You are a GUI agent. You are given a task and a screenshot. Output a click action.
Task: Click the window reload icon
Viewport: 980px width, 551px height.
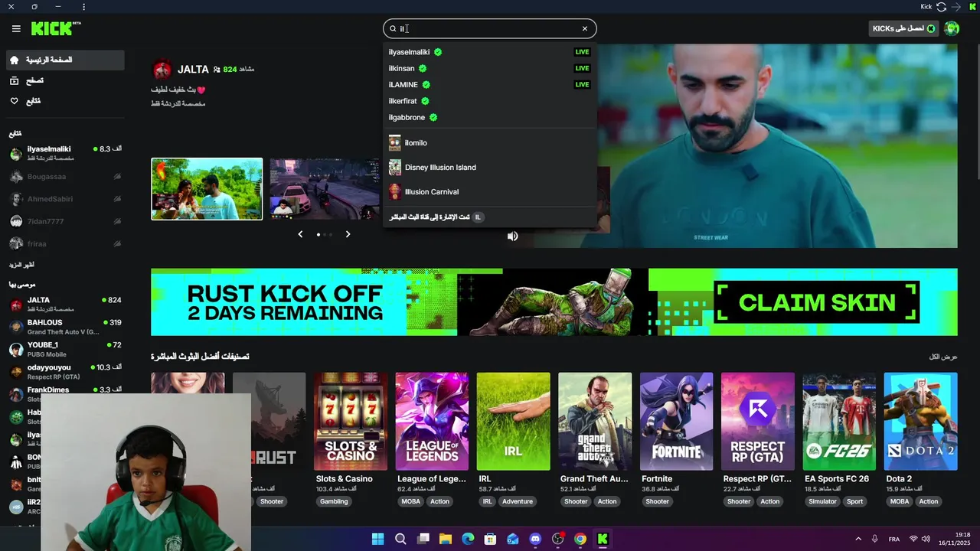click(941, 7)
